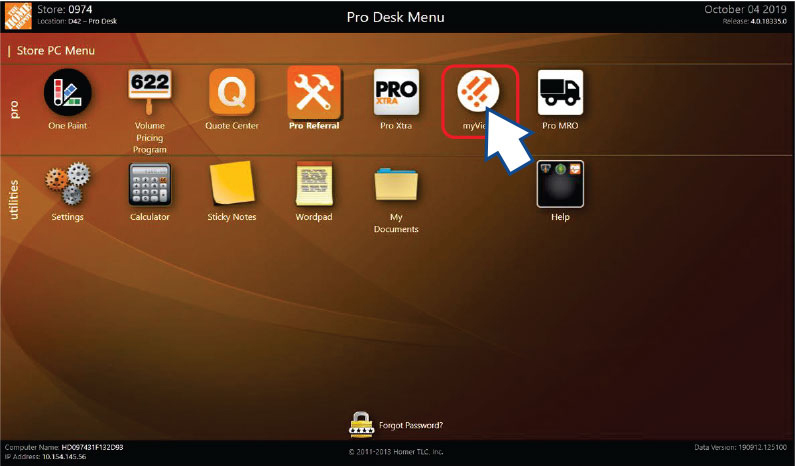Open the Pro Xtra app
Screen dimensions: 795x466
pos(396,92)
